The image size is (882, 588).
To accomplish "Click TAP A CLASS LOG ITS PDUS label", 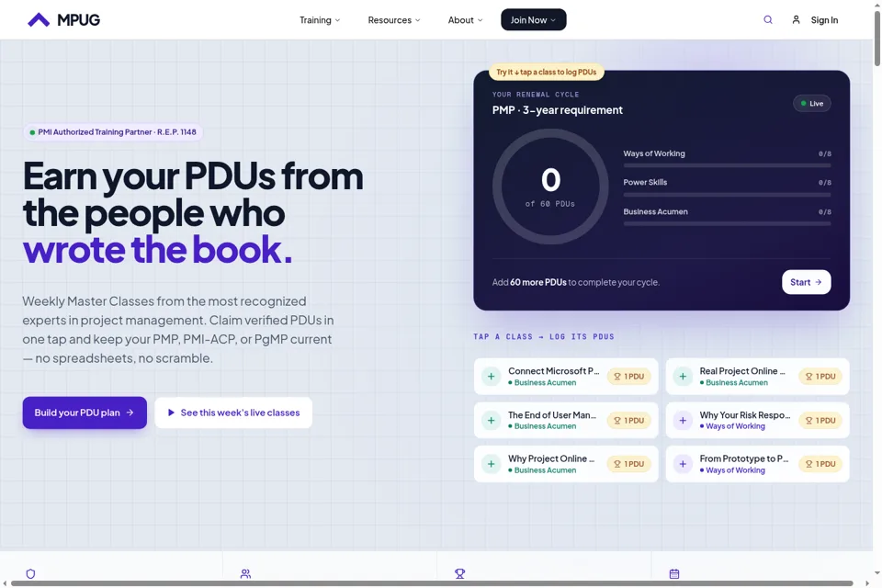I will [x=544, y=336].
